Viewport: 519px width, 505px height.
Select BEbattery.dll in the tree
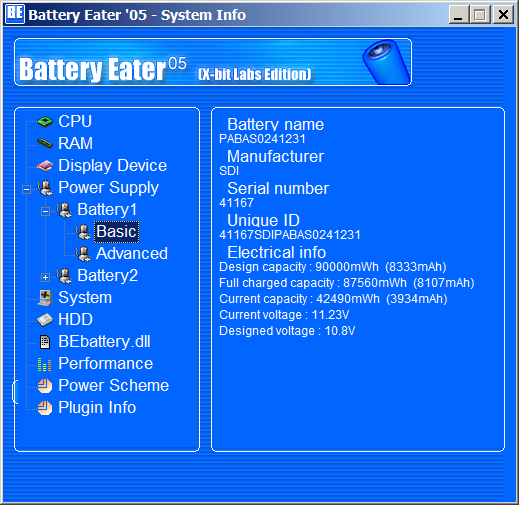pyautogui.click(x=104, y=342)
